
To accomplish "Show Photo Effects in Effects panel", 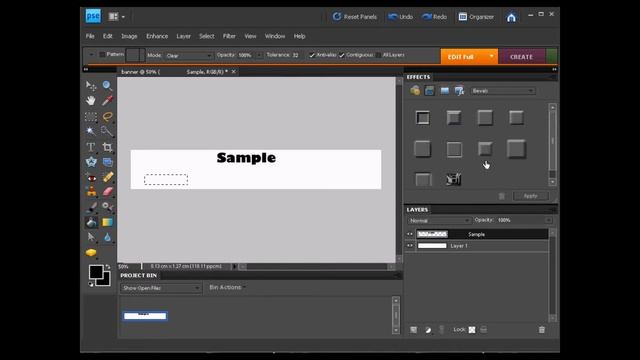I will [444, 91].
